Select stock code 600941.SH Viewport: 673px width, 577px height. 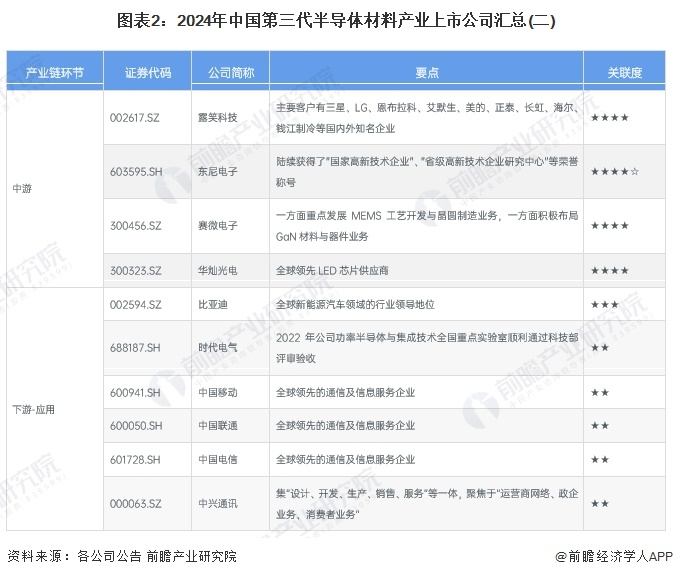coord(135,393)
